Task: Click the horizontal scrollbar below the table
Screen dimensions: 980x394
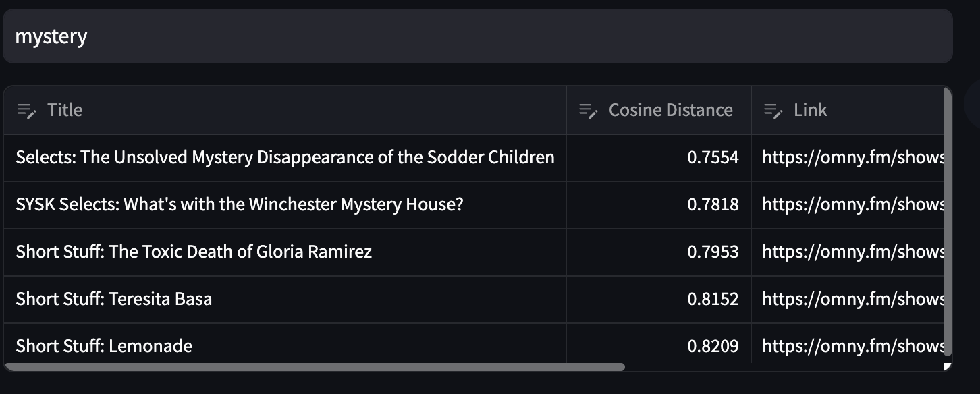Action: click(317, 368)
